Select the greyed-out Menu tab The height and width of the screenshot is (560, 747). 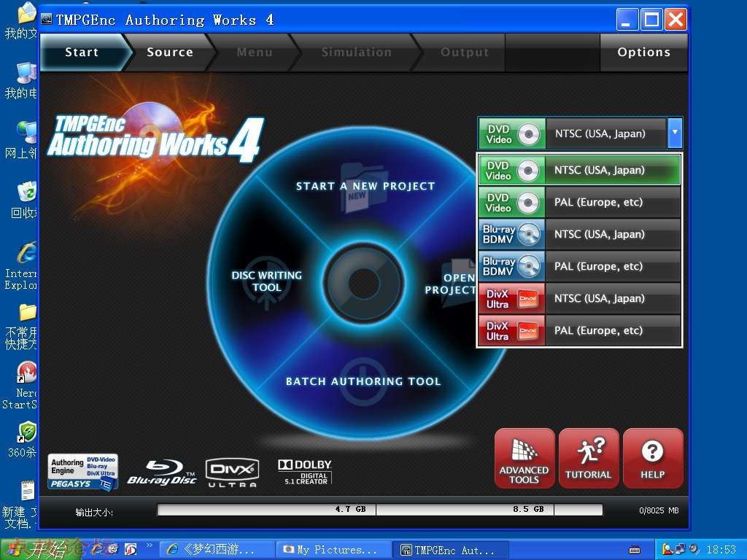(x=255, y=52)
